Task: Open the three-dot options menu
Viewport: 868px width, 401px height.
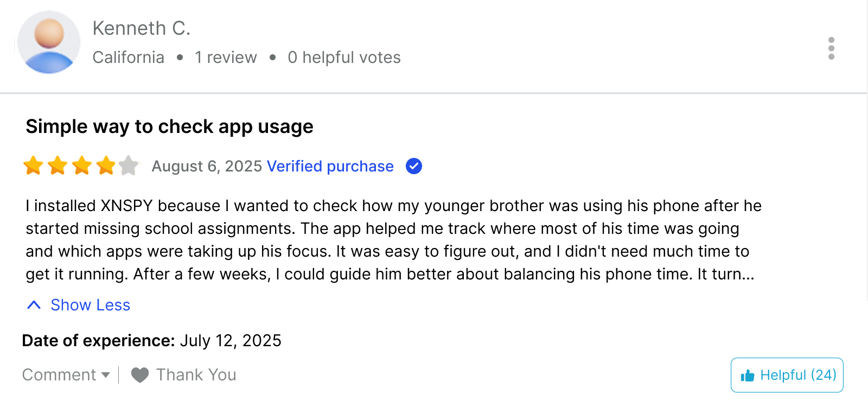Action: pos(831,48)
